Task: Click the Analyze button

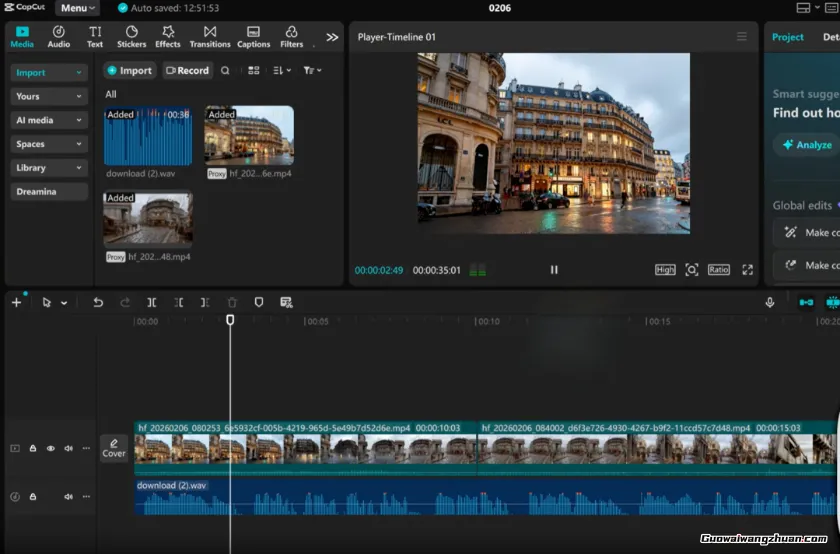Action: click(806, 145)
